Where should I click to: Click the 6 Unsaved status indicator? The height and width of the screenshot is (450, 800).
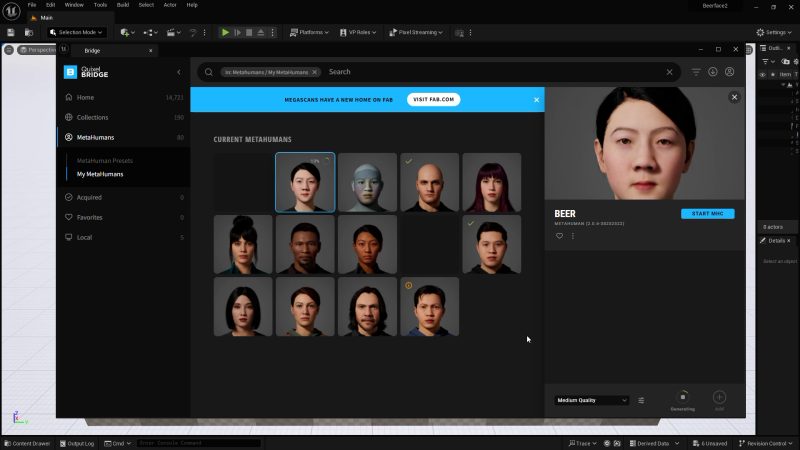pyautogui.click(x=710, y=443)
